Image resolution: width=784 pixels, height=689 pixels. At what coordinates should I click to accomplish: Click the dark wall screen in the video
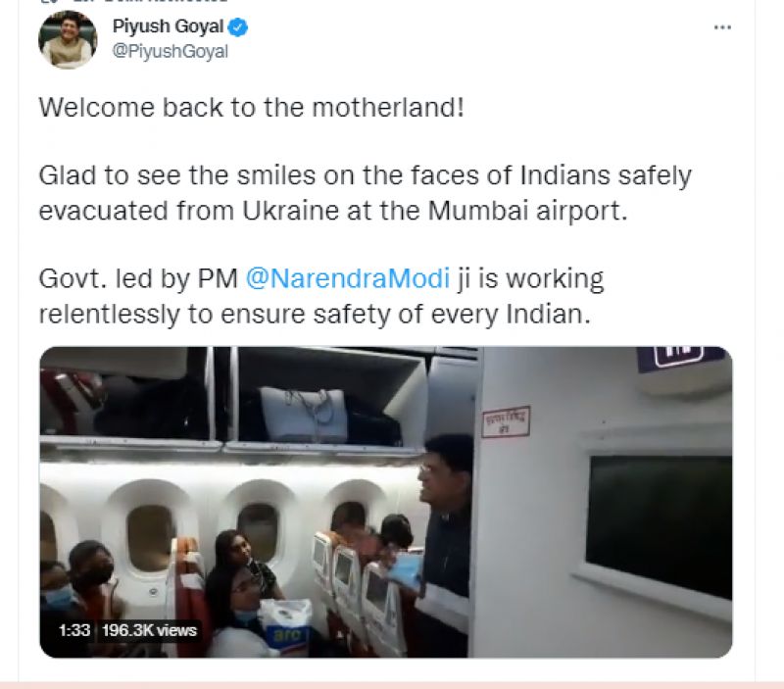659,524
